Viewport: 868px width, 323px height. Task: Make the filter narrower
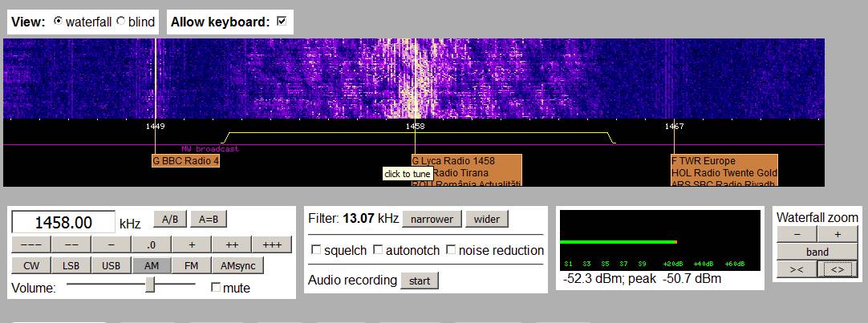(x=432, y=219)
